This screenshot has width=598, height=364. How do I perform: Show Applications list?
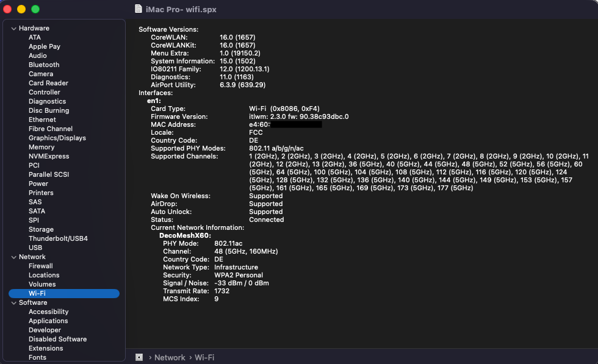coord(48,321)
